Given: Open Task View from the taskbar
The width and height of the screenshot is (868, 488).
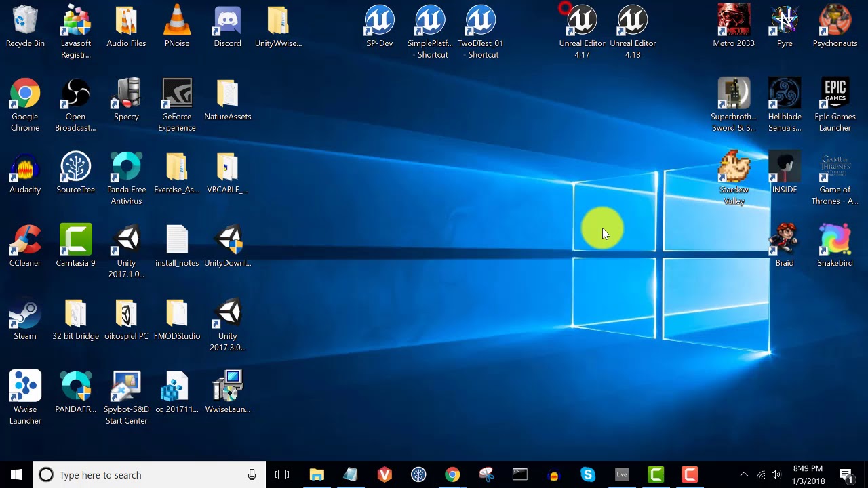Looking at the screenshot, I should pos(282,474).
